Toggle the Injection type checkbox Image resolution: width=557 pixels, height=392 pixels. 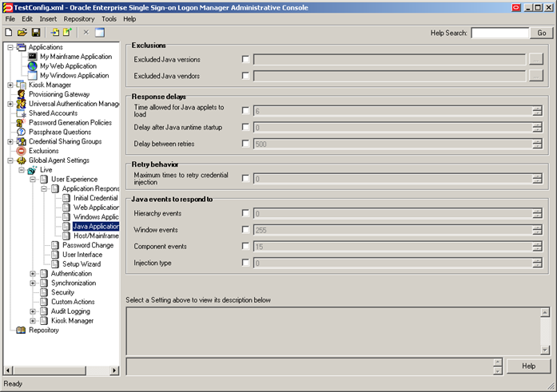pyautogui.click(x=245, y=263)
